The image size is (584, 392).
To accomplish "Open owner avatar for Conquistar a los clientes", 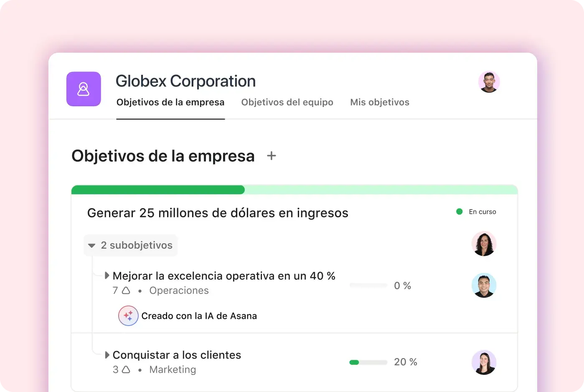I will pyautogui.click(x=484, y=362).
